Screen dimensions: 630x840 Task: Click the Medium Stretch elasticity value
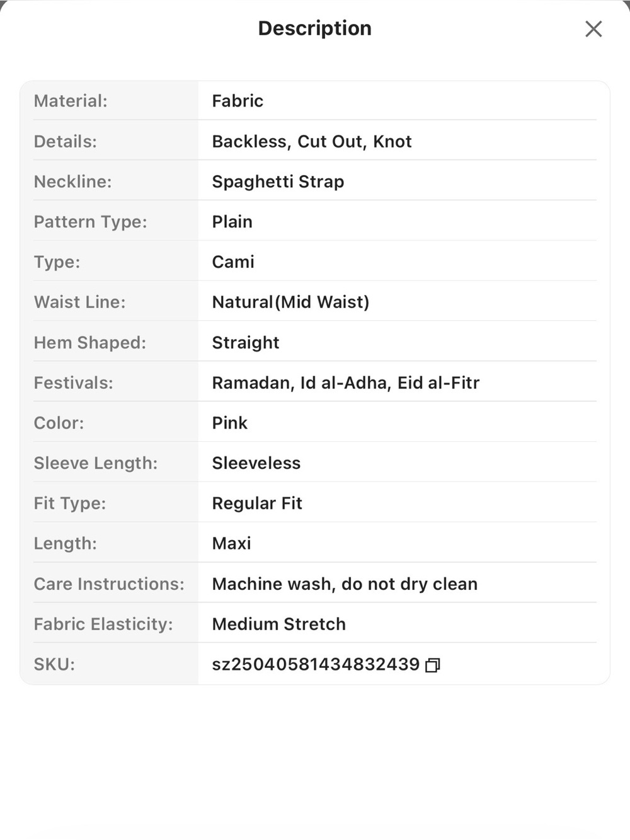pyautogui.click(x=278, y=624)
